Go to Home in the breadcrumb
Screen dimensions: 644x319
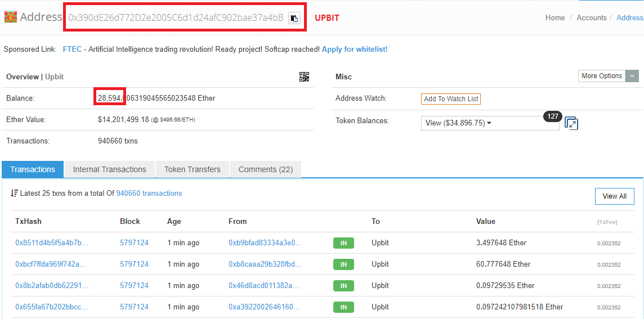click(555, 17)
